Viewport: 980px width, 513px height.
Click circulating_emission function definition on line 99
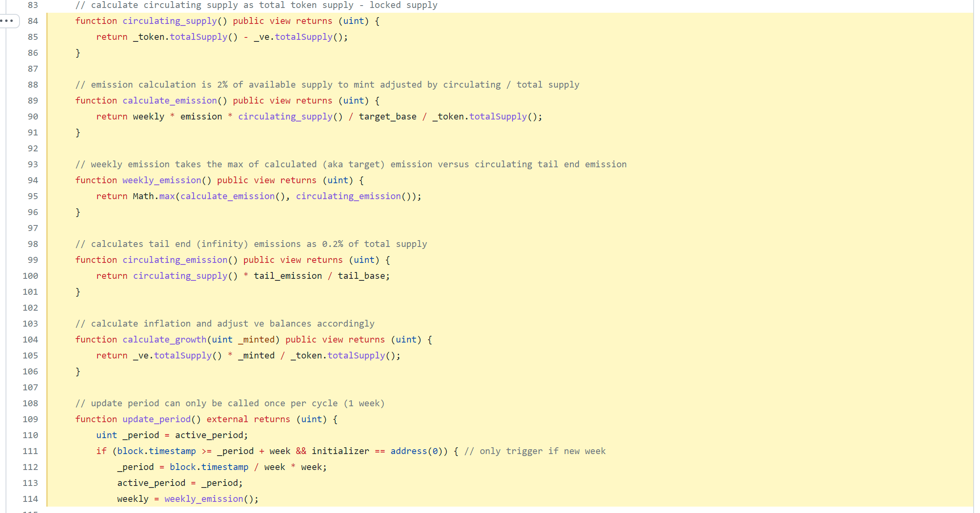tap(174, 260)
